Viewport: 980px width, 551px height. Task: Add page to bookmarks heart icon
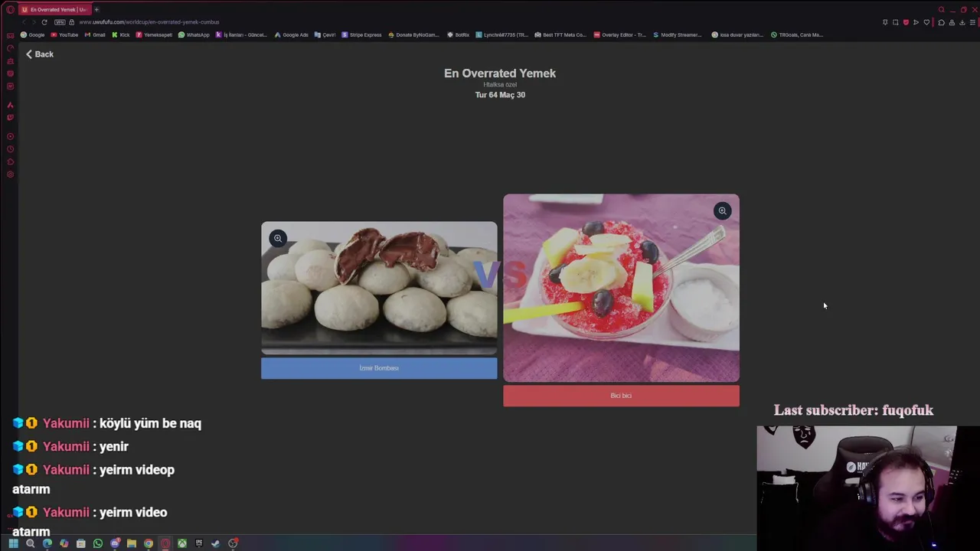[x=926, y=22]
